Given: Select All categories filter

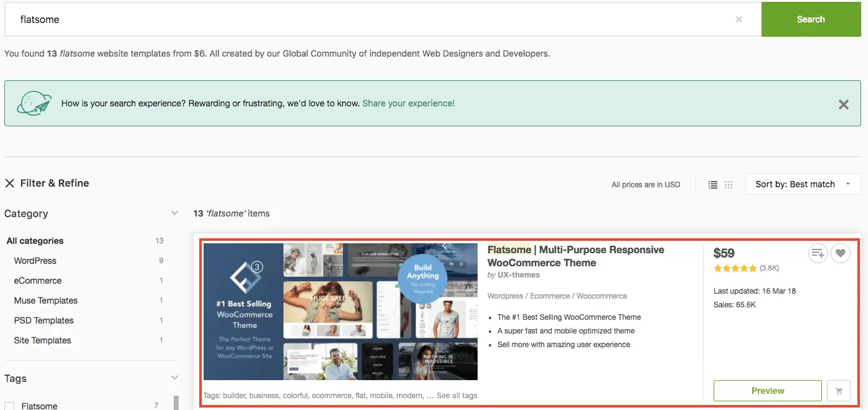Looking at the screenshot, I should (x=35, y=241).
